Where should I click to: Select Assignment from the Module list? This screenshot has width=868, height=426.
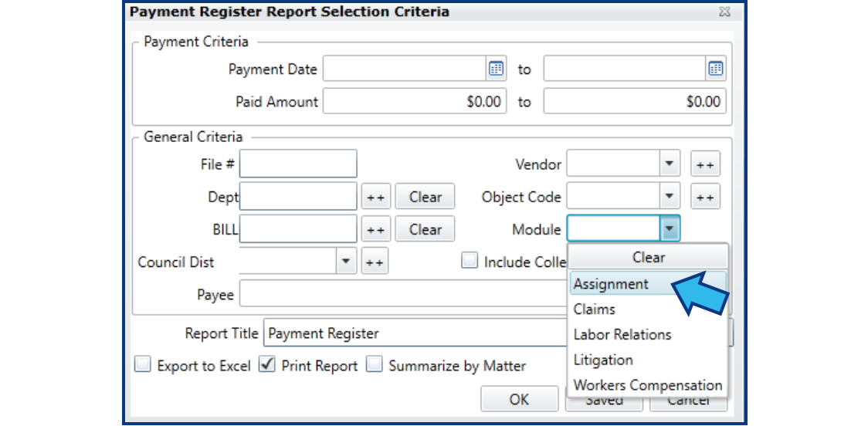point(648,284)
